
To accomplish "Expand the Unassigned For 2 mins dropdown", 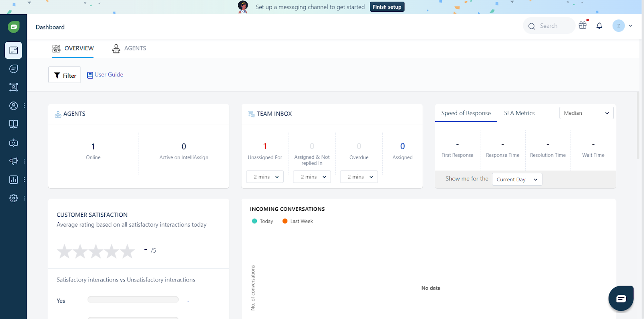I will [265, 177].
